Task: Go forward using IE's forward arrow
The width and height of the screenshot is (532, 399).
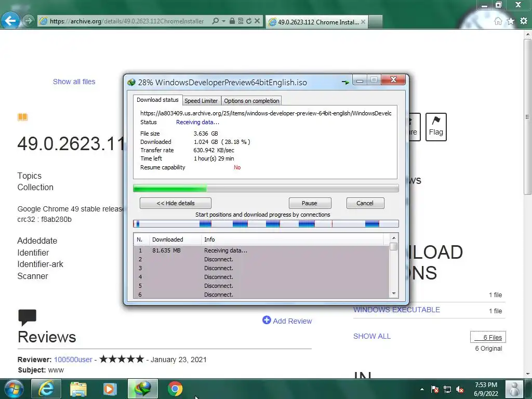Action: click(x=29, y=21)
